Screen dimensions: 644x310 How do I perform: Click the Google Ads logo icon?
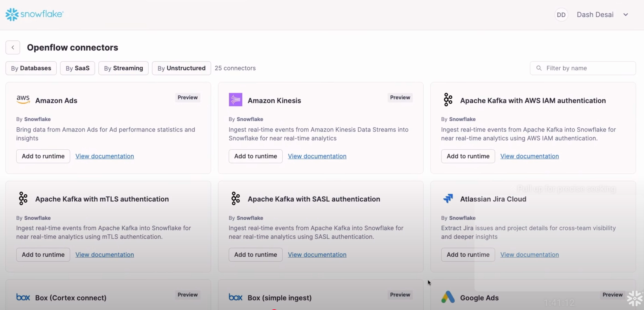[448, 297]
